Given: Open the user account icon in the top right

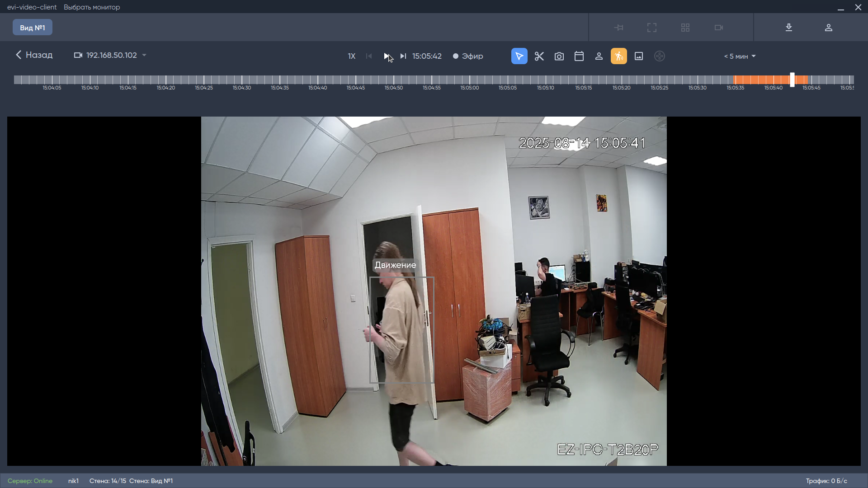Looking at the screenshot, I should (x=829, y=28).
